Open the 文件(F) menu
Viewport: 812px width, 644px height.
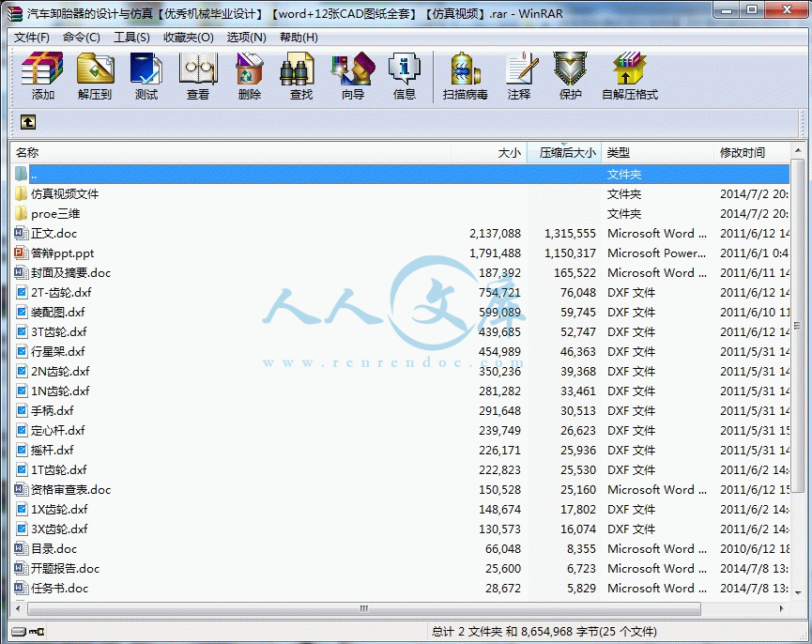pyautogui.click(x=32, y=38)
